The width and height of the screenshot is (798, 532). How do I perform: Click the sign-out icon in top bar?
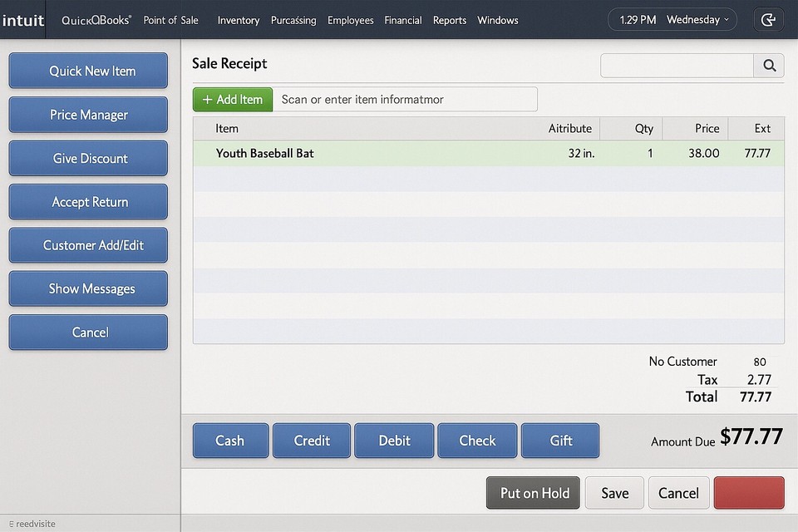[767, 18]
